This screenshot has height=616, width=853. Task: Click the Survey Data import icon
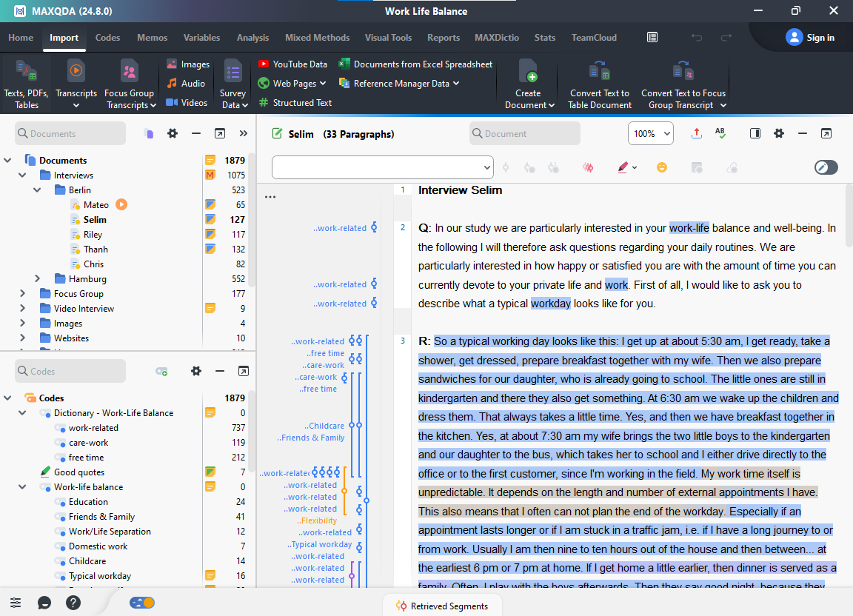click(233, 73)
